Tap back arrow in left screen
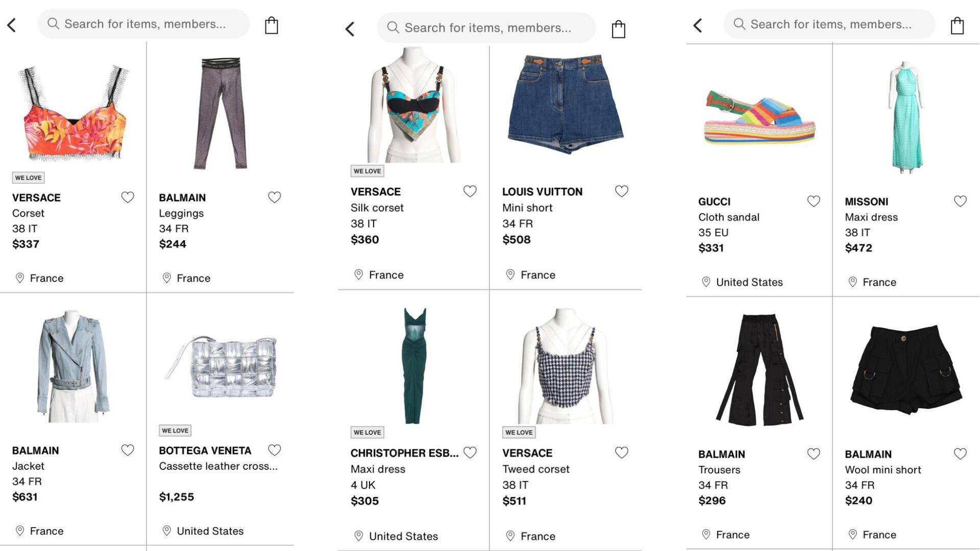980x551 pixels. click(12, 25)
